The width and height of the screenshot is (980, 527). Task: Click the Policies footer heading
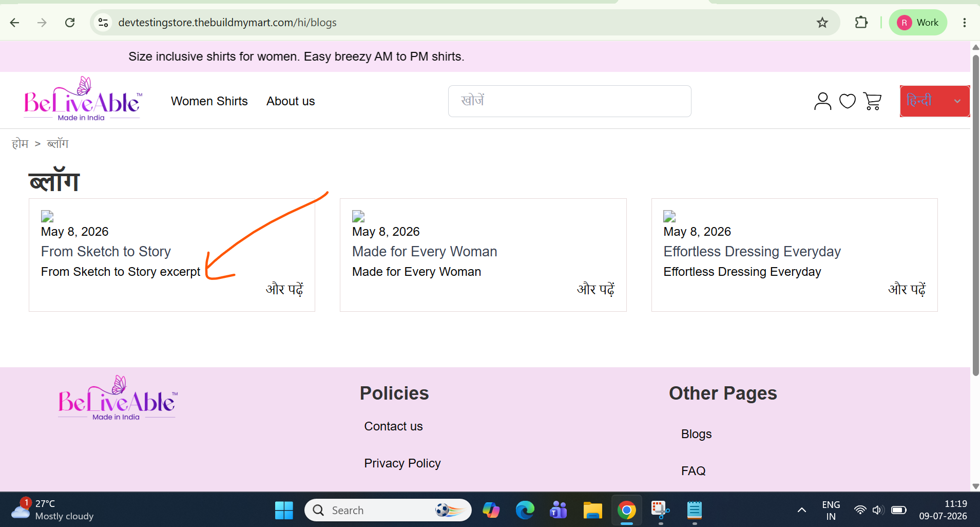[x=394, y=393]
